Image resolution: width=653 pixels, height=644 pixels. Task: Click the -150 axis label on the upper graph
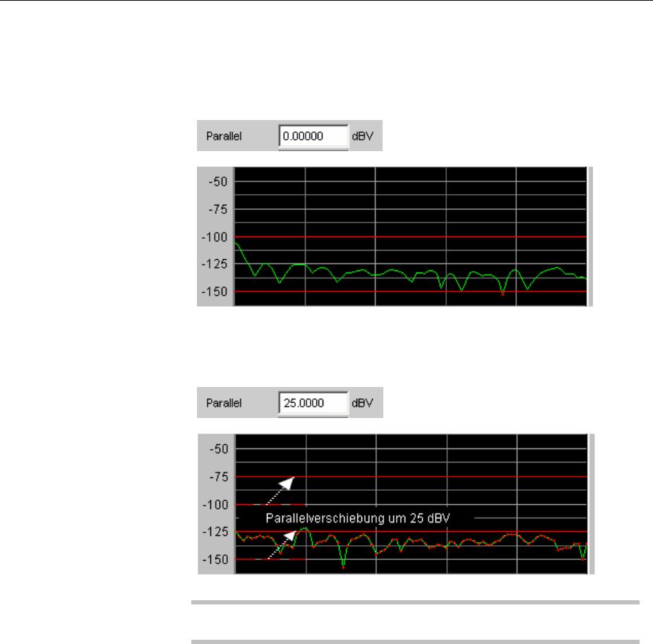[x=215, y=292]
